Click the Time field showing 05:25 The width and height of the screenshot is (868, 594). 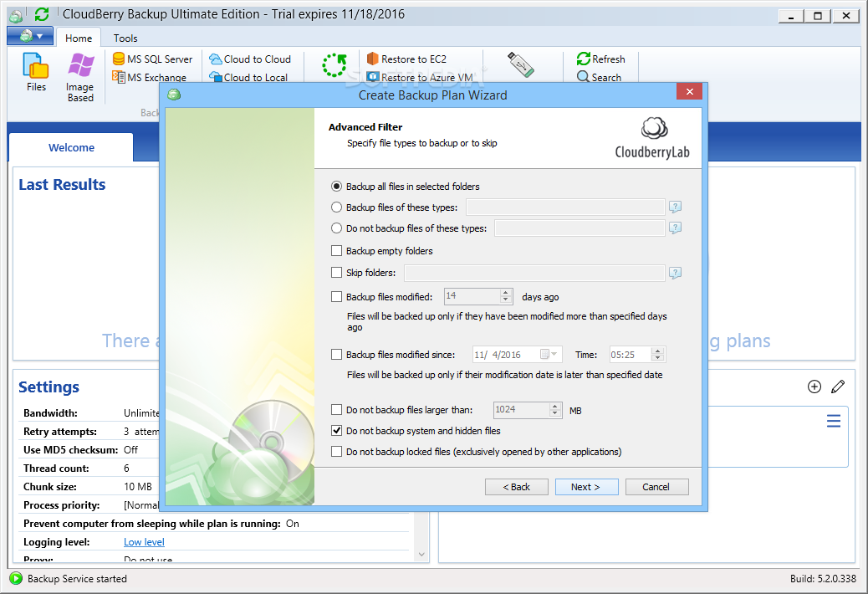click(x=631, y=354)
